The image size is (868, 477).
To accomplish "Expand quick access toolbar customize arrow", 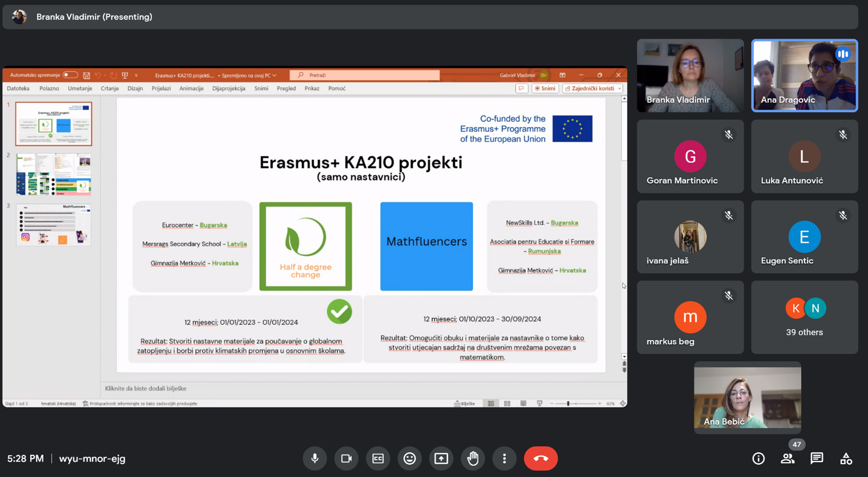I will pos(136,75).
